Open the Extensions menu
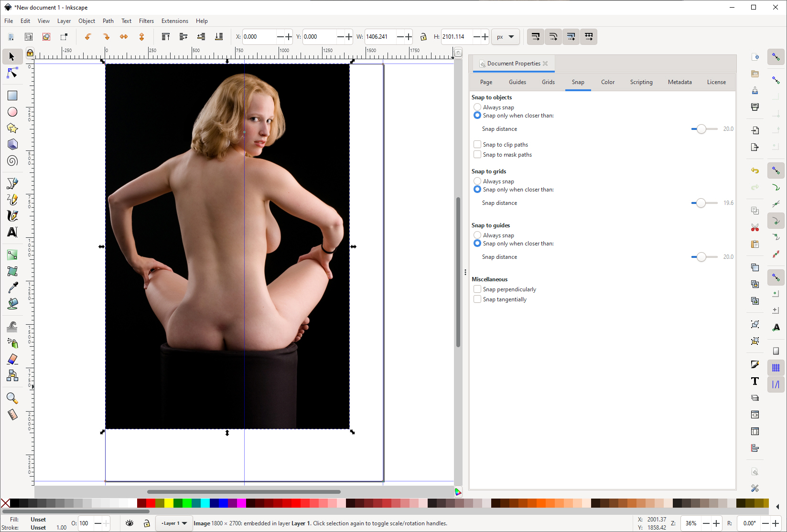This screenshot has width=787, height=532. (174, 21)
